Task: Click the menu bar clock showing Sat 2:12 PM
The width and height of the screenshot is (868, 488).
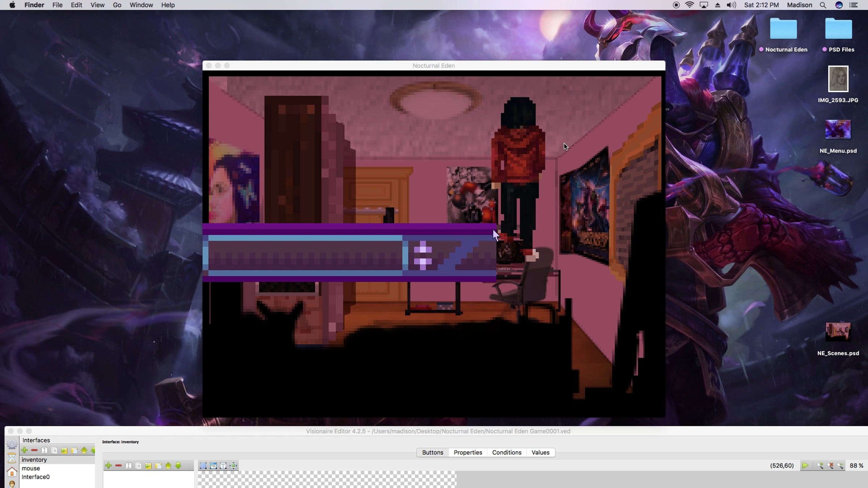Action: pyautogui.click(x=761, y=5)
